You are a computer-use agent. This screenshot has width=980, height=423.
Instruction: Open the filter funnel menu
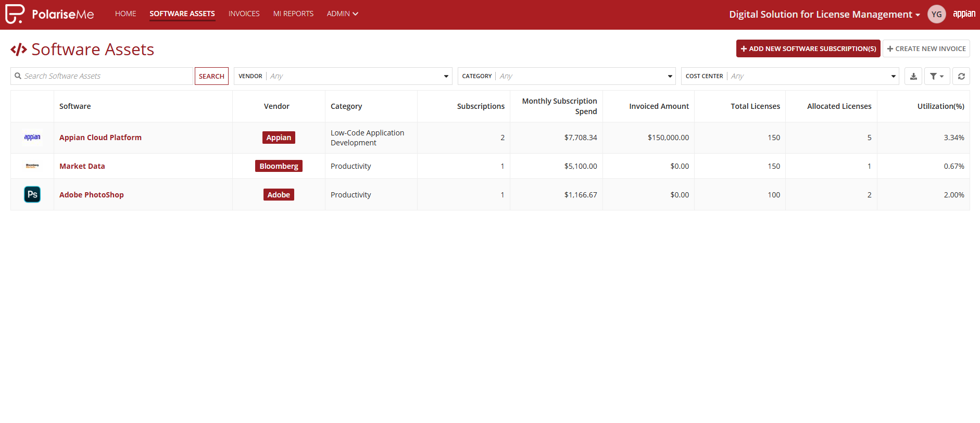937,76
